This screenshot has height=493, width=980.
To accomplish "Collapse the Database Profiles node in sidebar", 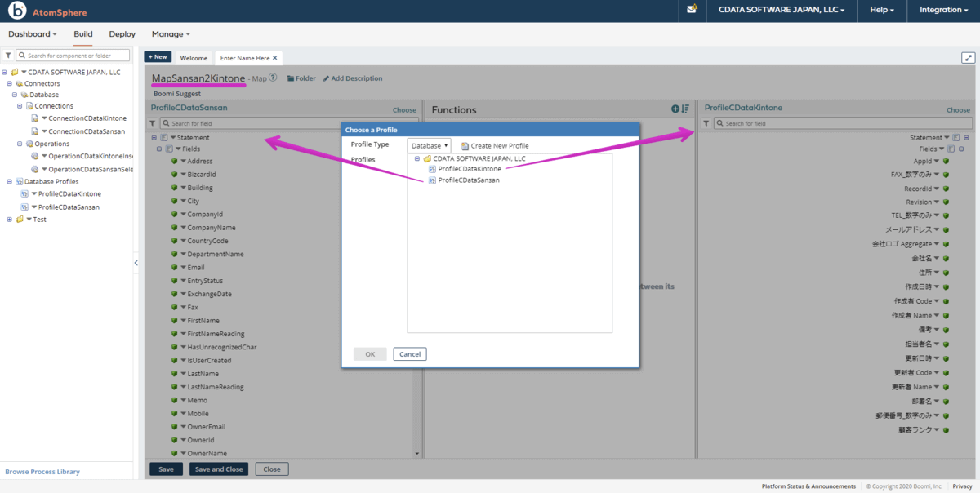I will click(x=9, y=181).
